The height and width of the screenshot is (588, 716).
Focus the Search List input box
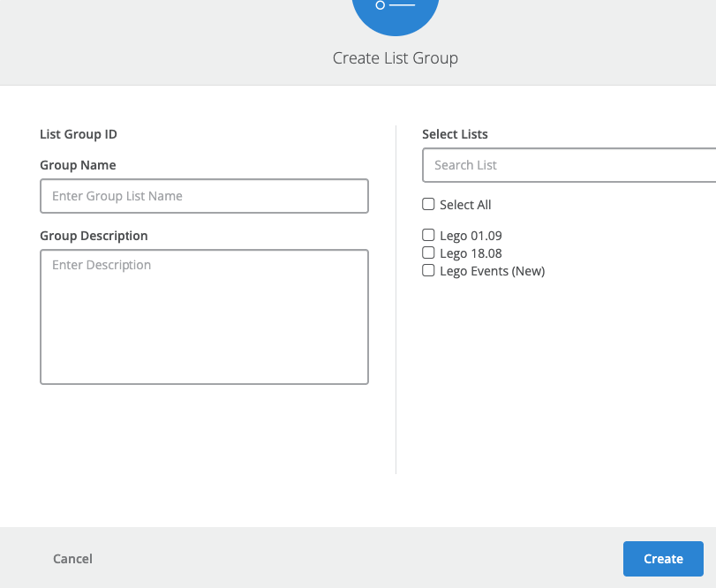(x=569, y=165)
